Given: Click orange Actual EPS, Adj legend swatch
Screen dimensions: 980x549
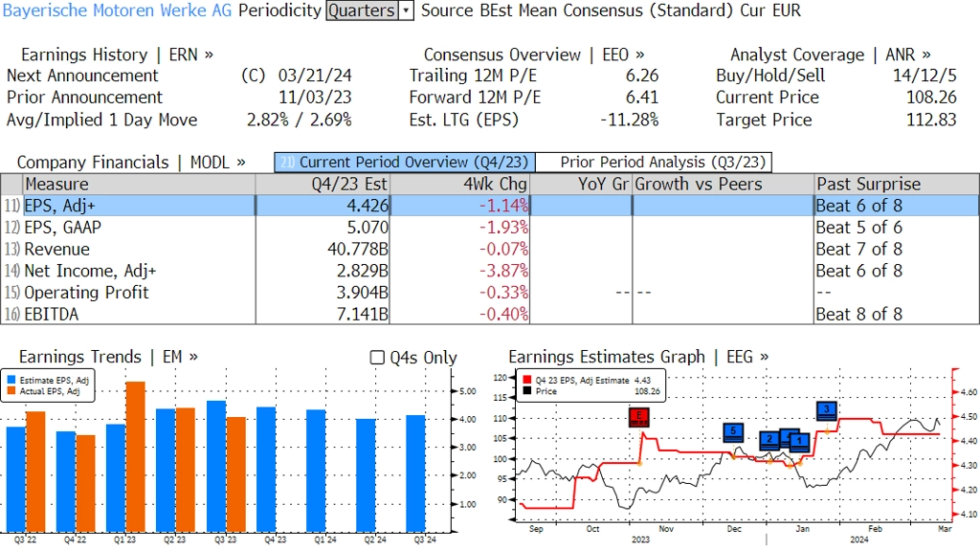Looking at the screenshot, I should (x=11, y=391).
